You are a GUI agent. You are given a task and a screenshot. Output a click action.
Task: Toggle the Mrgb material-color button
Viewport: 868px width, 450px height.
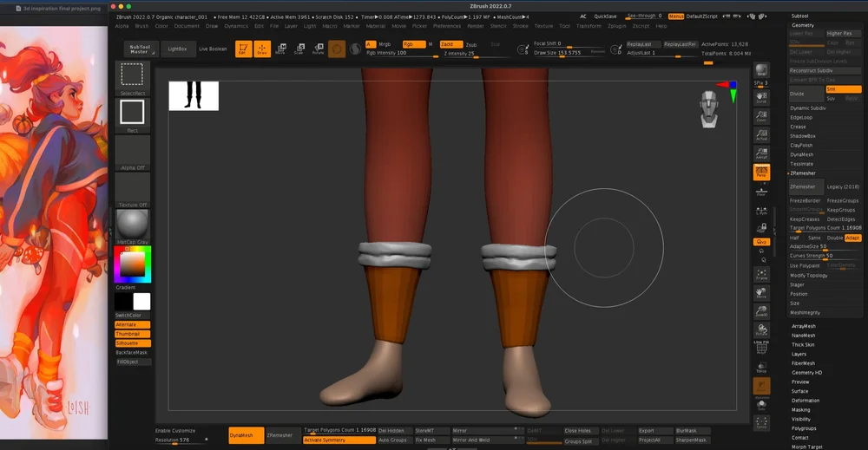pyautogui.click(x=385, y=44)
